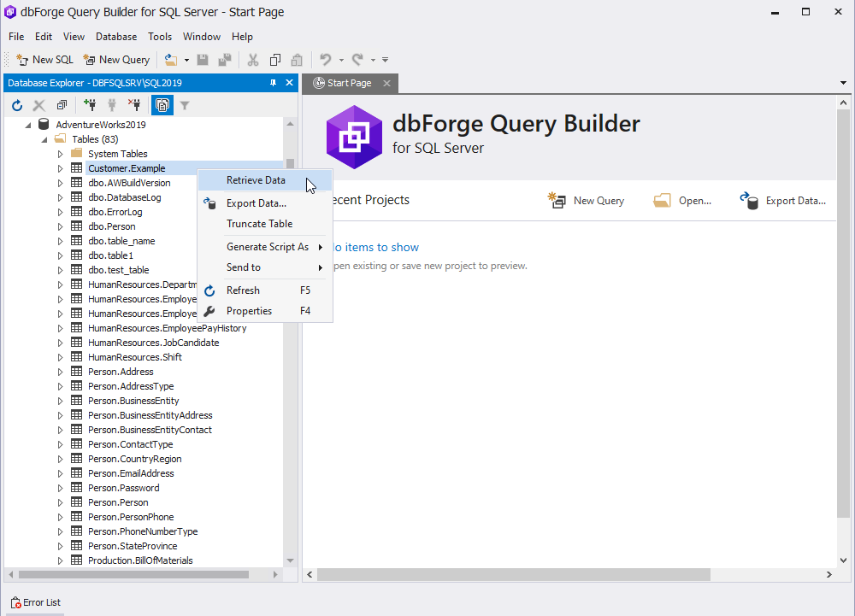Close the Database Explorer panel
This screenshot has height=616, width=855.
[290, 83]
